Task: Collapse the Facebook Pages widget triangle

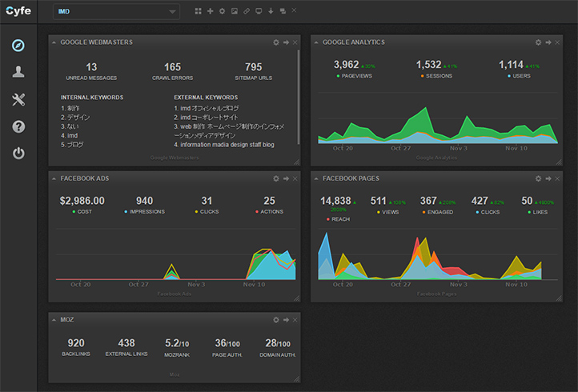Action: 316,178
